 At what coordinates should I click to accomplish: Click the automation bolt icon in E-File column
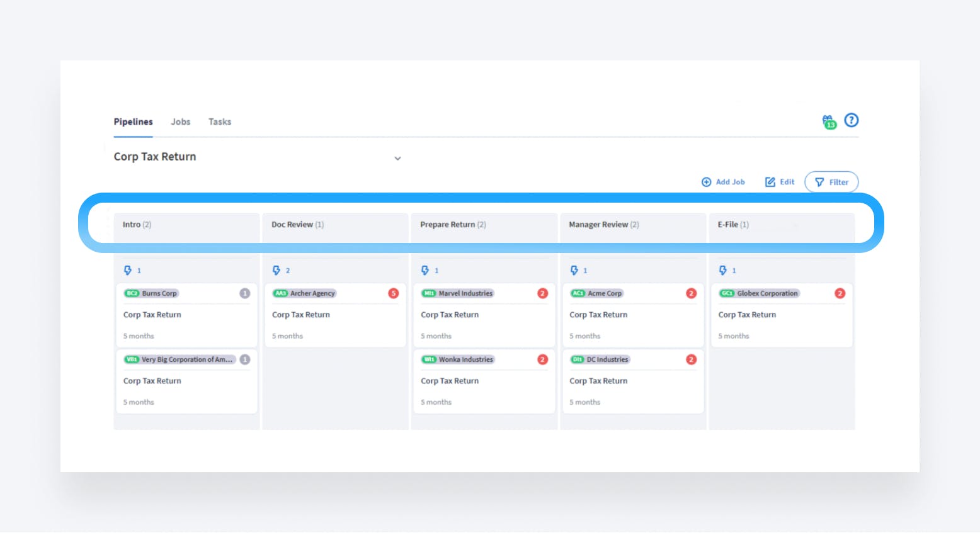pos(722,271)
